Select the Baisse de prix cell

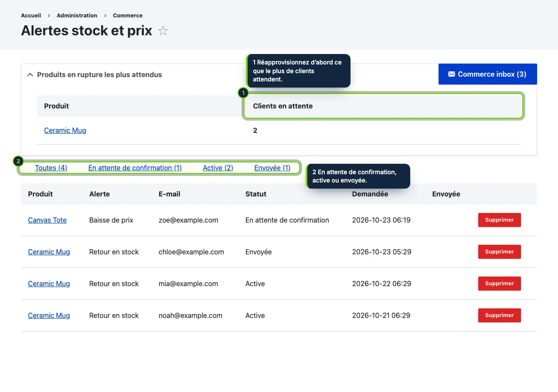[x=111, y=220]
